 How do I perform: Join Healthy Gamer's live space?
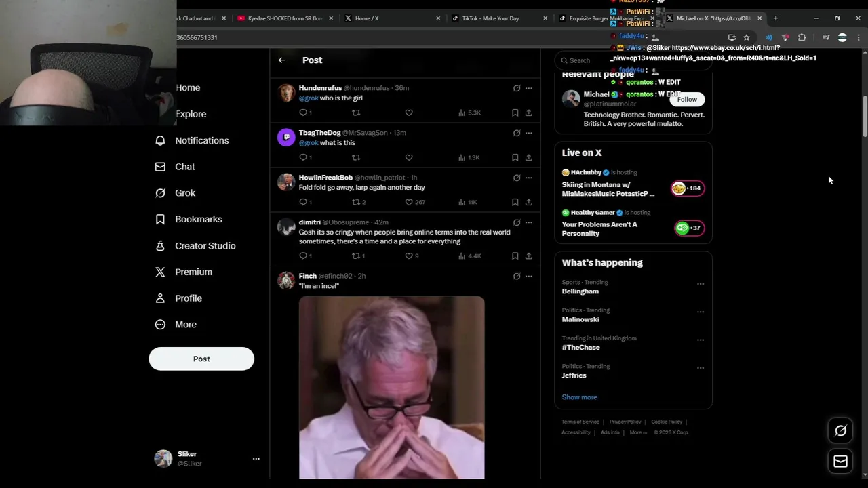coord(690,228)
